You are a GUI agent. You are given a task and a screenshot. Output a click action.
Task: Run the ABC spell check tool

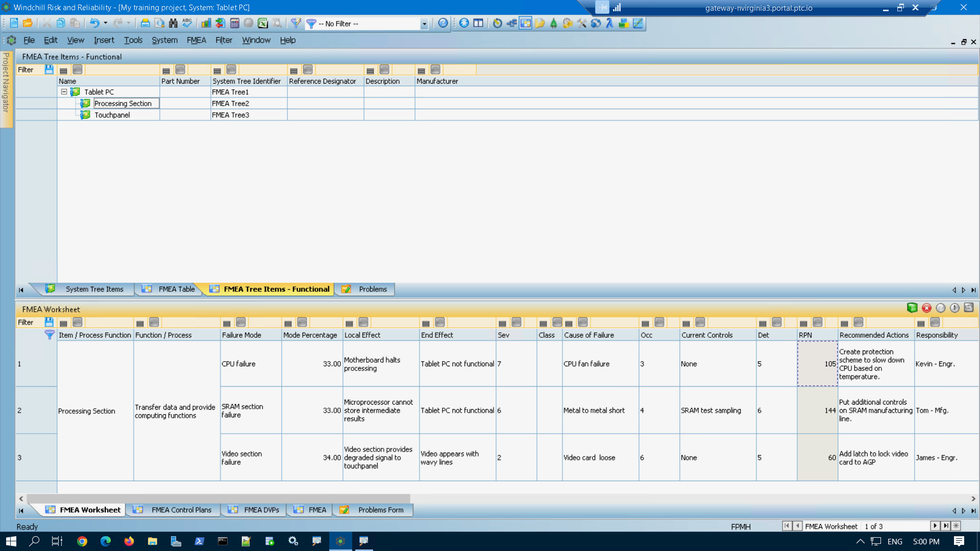[x=187, y=23]
